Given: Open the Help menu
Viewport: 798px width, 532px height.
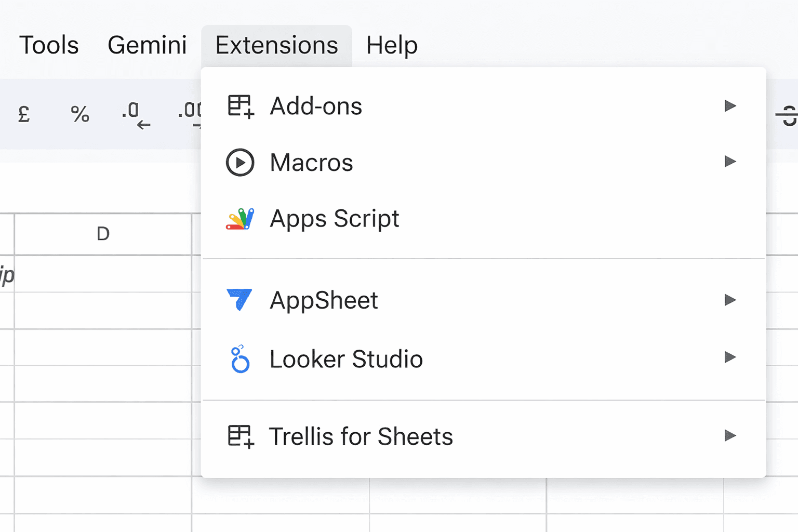Looking at the screenshot, I should tap(392, 45).
